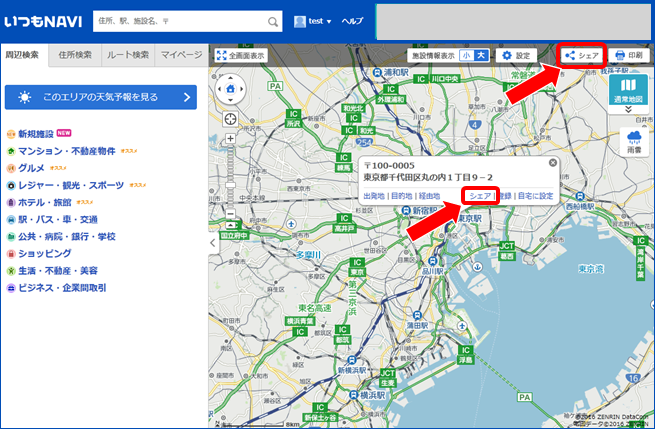Click the 東京駅 station marker label
The image size is (655, 429).
pos(470,218)
